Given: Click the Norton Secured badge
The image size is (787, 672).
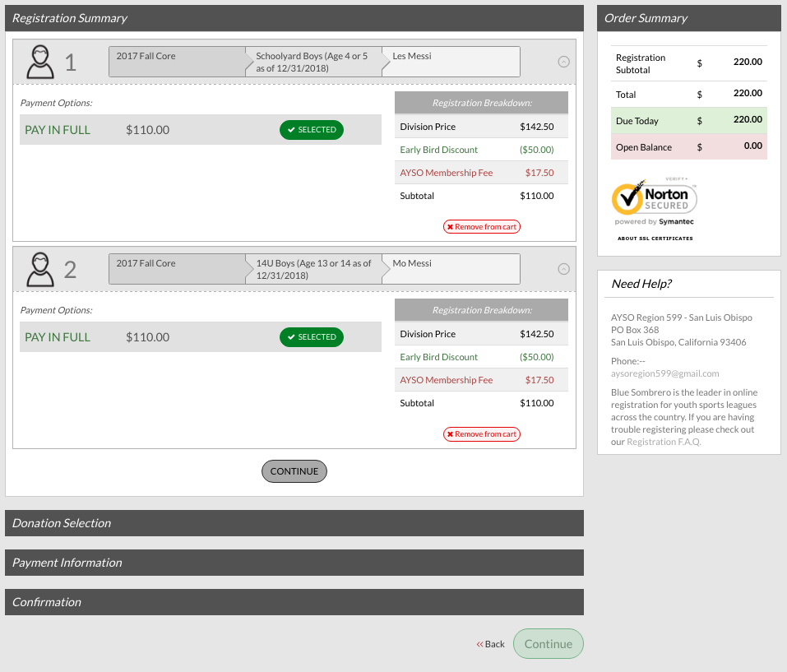Looking at the screenshot, I should coord(655,201).
